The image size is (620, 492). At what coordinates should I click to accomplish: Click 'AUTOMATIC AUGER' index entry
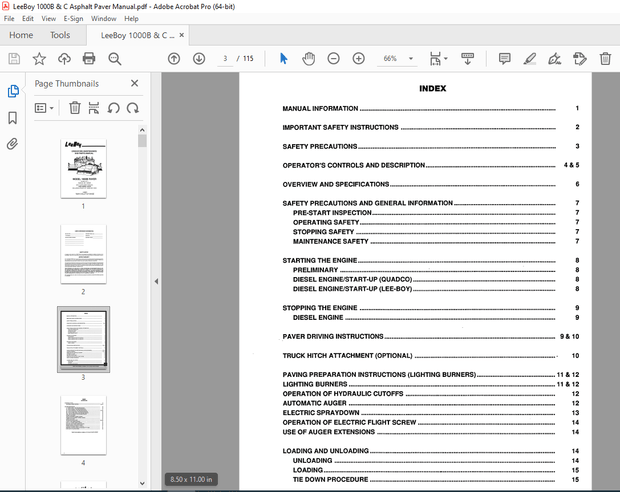tap(314, 403)
